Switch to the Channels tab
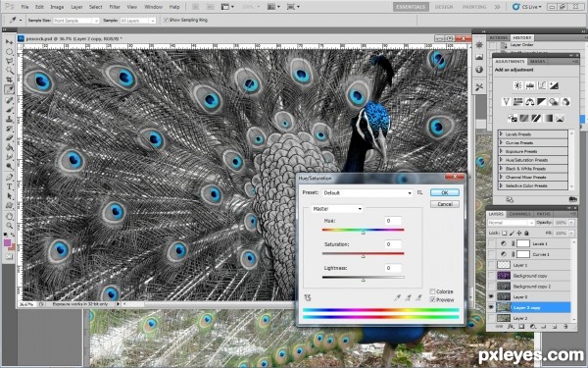588x368 pixels. [x=519, y=214]
